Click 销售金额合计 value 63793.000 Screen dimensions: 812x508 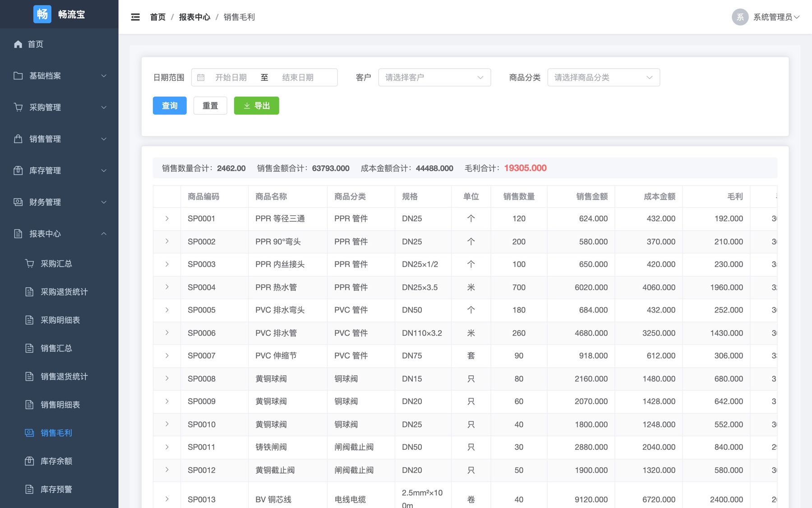tap(331, 168)
